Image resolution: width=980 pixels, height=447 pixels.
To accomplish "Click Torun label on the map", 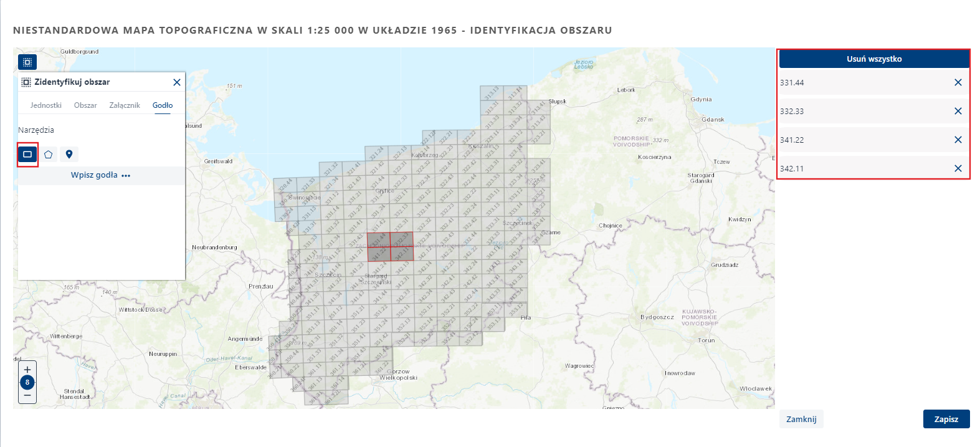I will coord(706,340).
